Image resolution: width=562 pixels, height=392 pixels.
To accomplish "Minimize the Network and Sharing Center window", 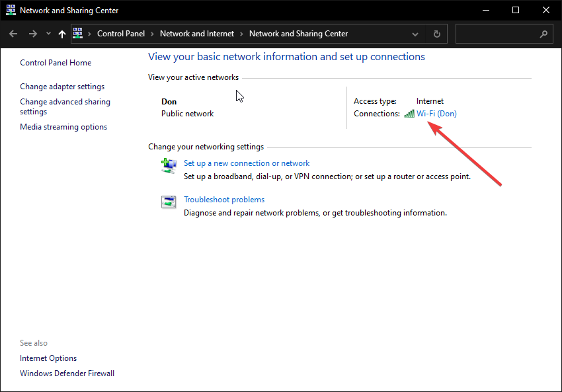I will coord(486,11).
